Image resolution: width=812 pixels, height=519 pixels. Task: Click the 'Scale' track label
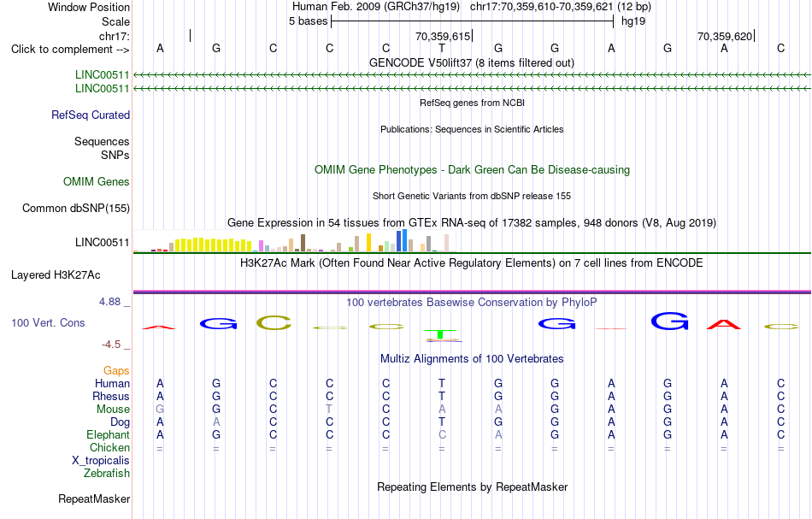tap(116, 21)
